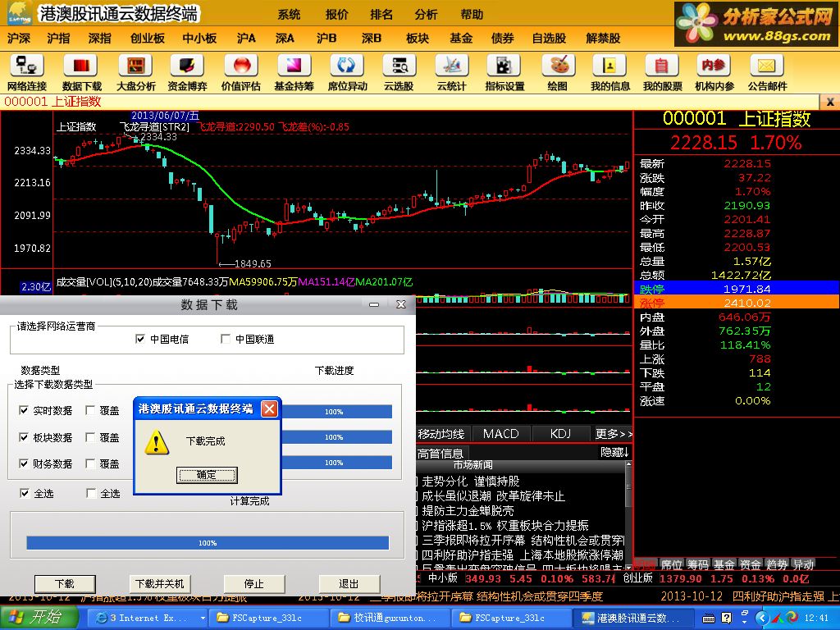This screenshot has height=630, width=840.
Task: Select the 绘图 drawing tool
Action: point(557,73)
